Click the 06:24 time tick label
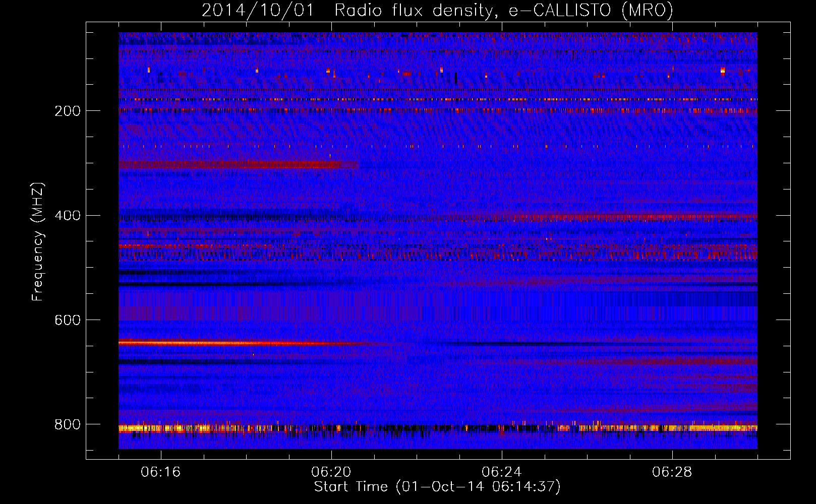Image resolution: width=816 pixels, height=504 pixels. pos(502,472)
